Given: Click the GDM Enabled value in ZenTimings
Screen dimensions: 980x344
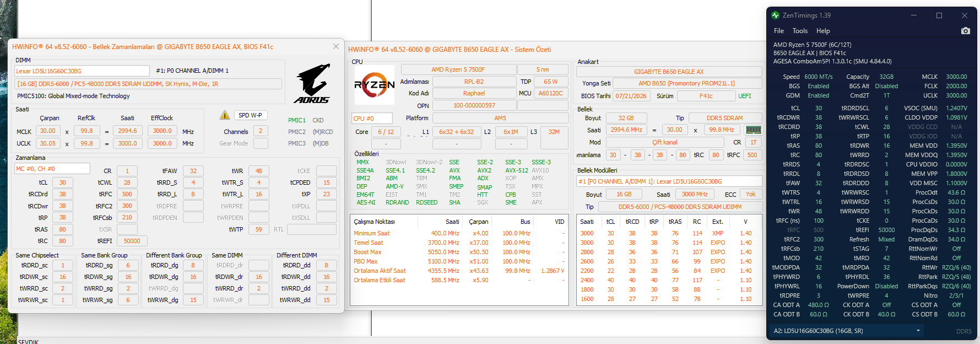Looking at the screenshot, I should (x=818, y=95).
